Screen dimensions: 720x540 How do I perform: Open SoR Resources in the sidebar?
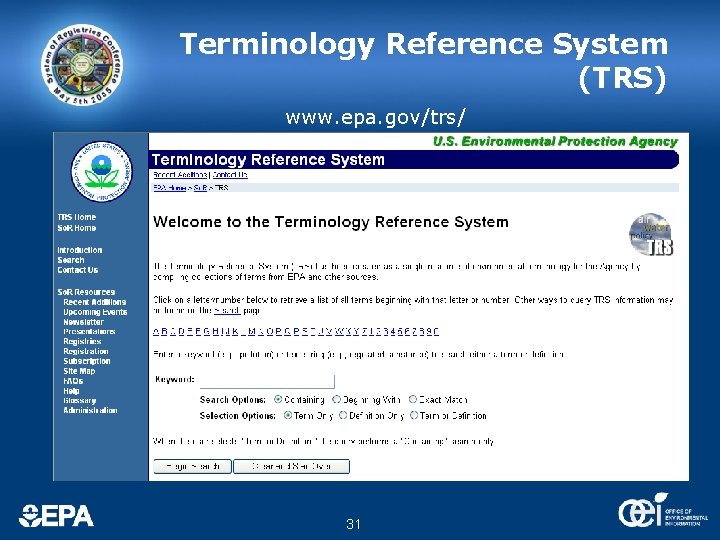click(x=86, y=292)
